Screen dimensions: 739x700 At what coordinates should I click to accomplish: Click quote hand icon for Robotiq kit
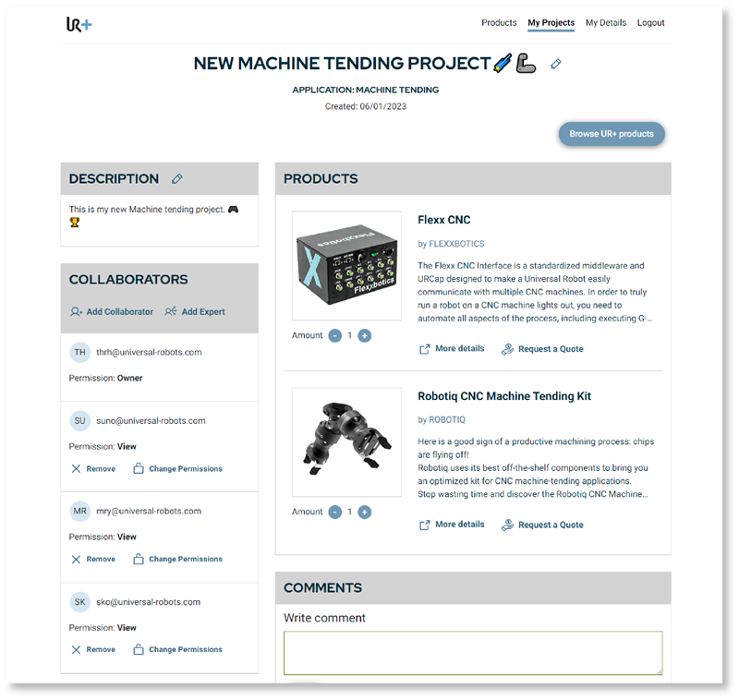507,525
